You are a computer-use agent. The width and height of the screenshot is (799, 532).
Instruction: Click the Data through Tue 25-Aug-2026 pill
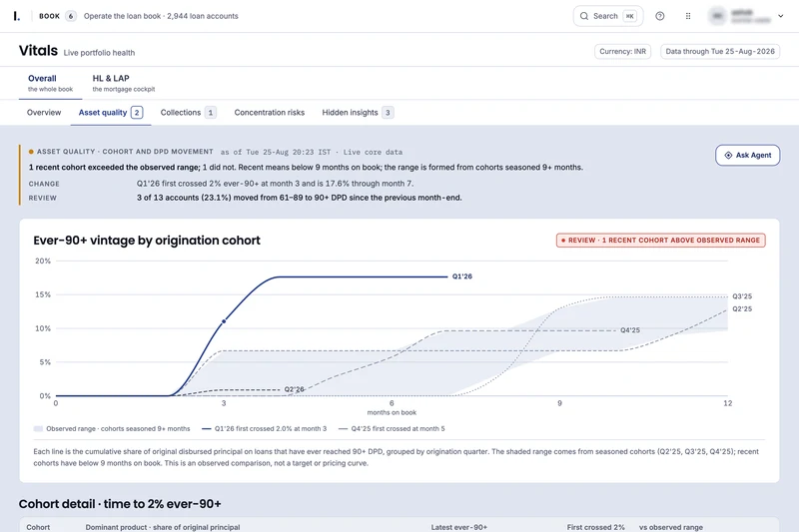720,52
